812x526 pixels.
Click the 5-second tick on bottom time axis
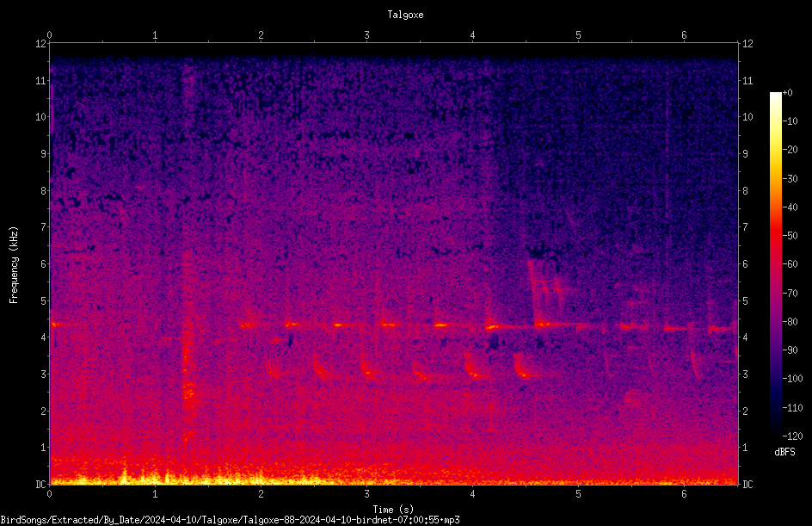tap(578, 494)
